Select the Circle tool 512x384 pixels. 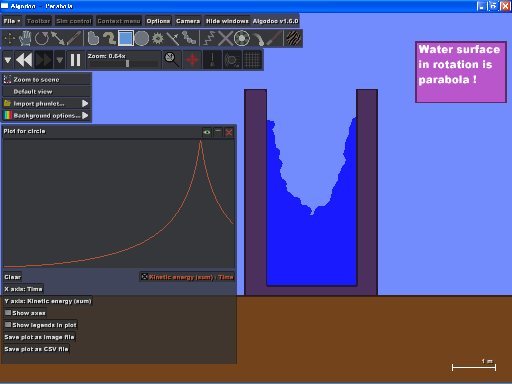[x=142, y=38]
